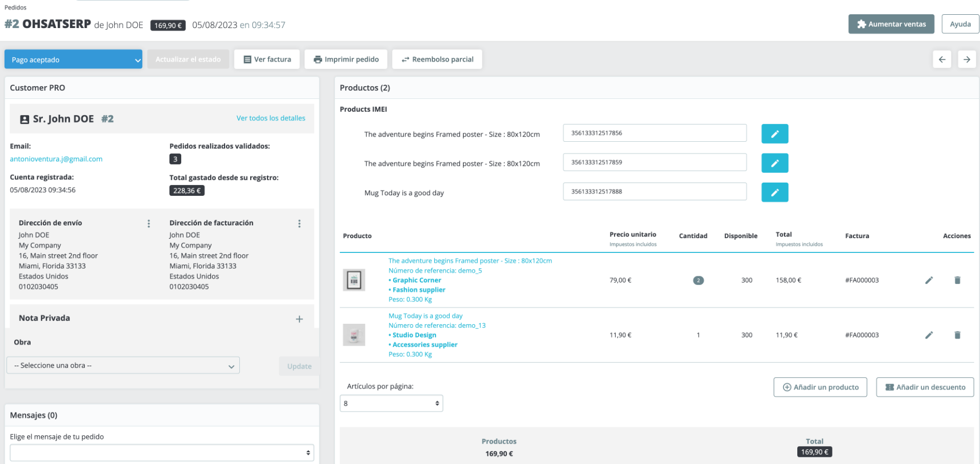Screen dimensions: 980x464
Task: Delete the Framed poster product row
Action: pyautogui.click(x=957, y=280)
